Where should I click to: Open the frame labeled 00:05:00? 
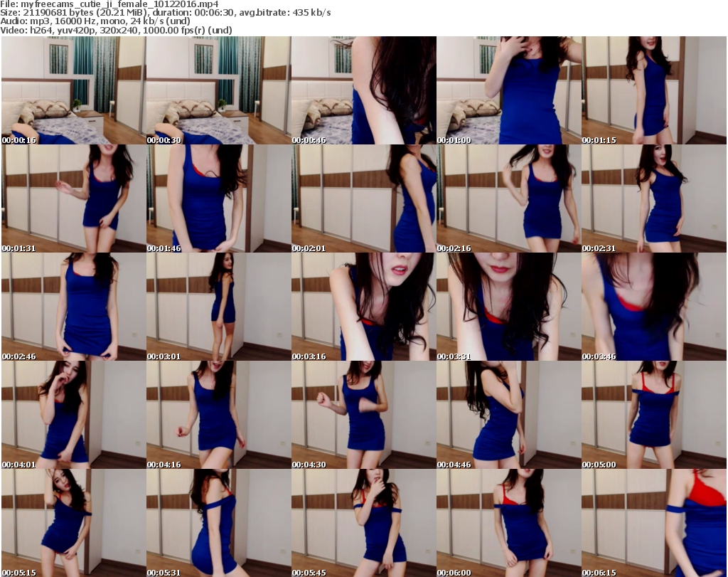[653, 415]
